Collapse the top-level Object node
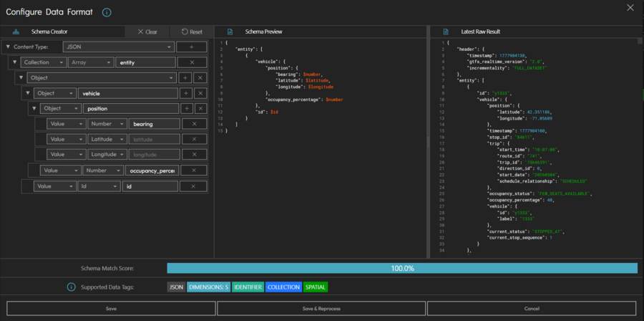 tap(21, 77)
